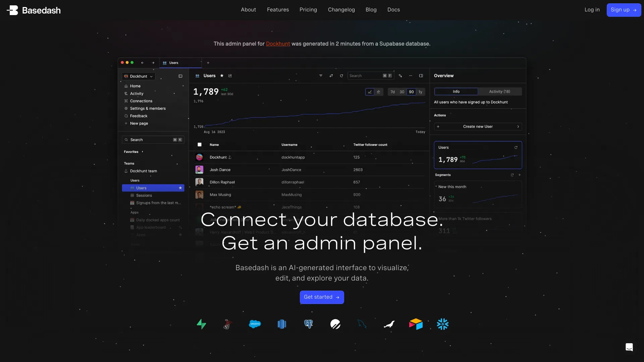Screen dimensions: 644x362
Task: Switch the chart to bar view
Action: [378, 92]
